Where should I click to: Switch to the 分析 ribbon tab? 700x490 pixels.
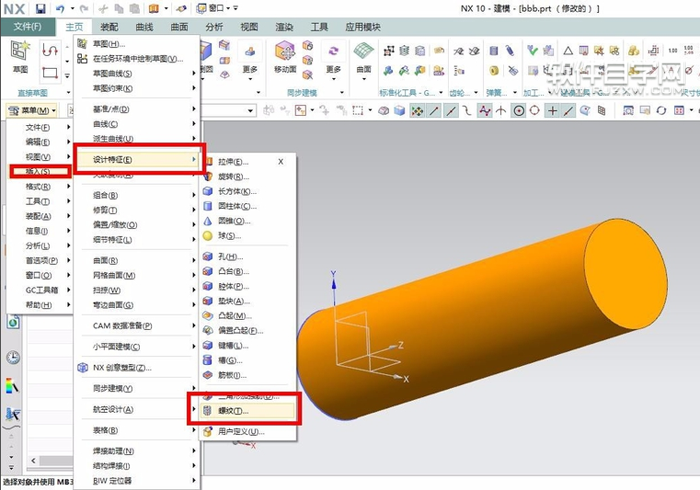tap(214, 27)
